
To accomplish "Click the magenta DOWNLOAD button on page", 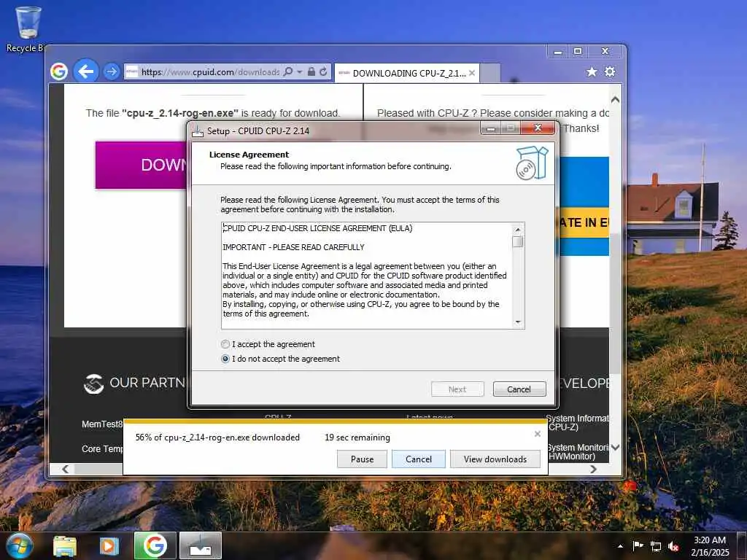I will [141, 166].
